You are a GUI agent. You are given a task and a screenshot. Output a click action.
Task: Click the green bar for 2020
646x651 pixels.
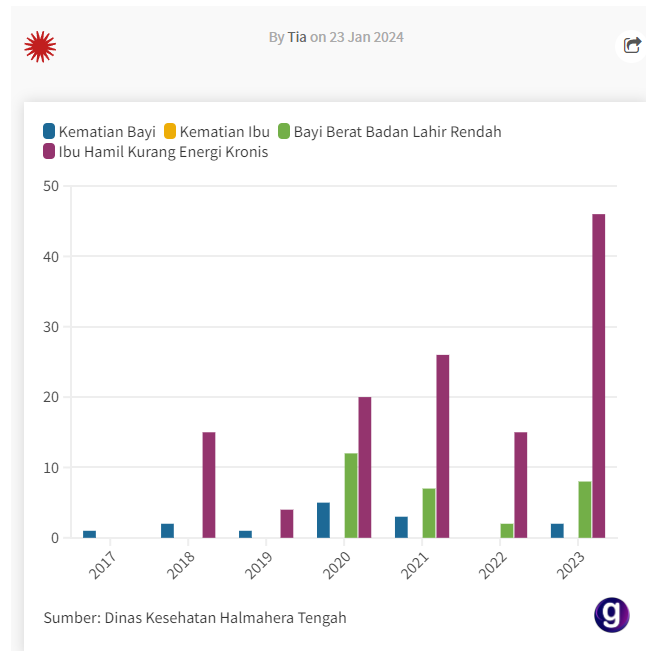point(351,495)
